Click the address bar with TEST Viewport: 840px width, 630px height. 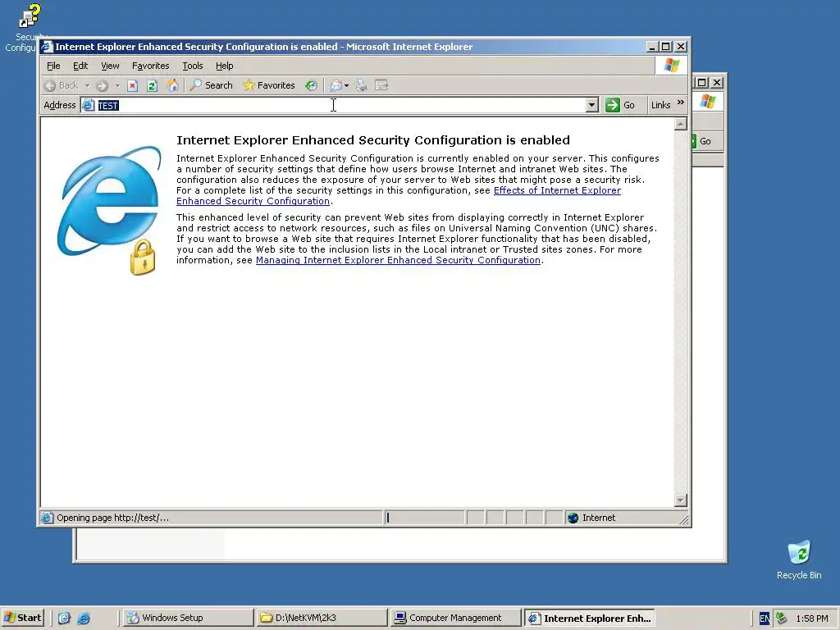(340, 106)
